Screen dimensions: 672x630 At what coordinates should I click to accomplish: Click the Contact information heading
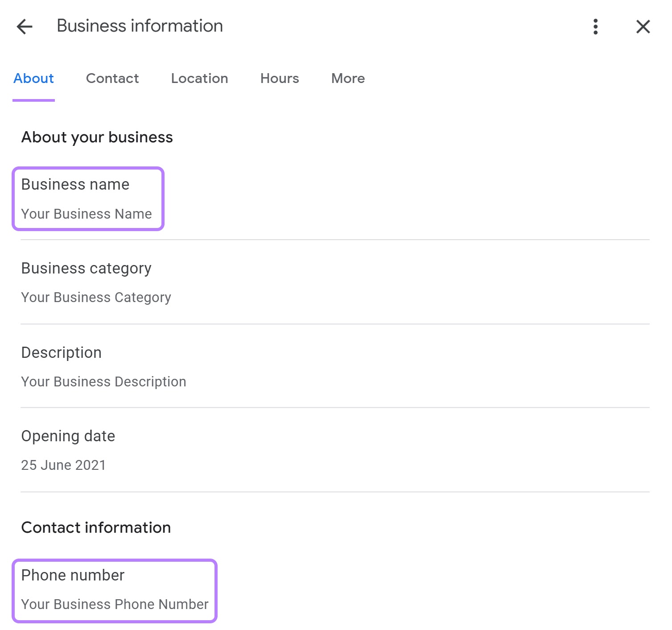(x=95, y=527)
